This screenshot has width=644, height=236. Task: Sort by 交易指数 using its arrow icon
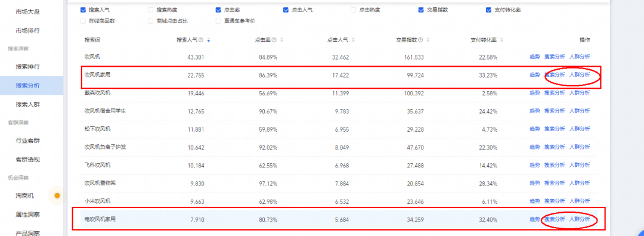428,40
